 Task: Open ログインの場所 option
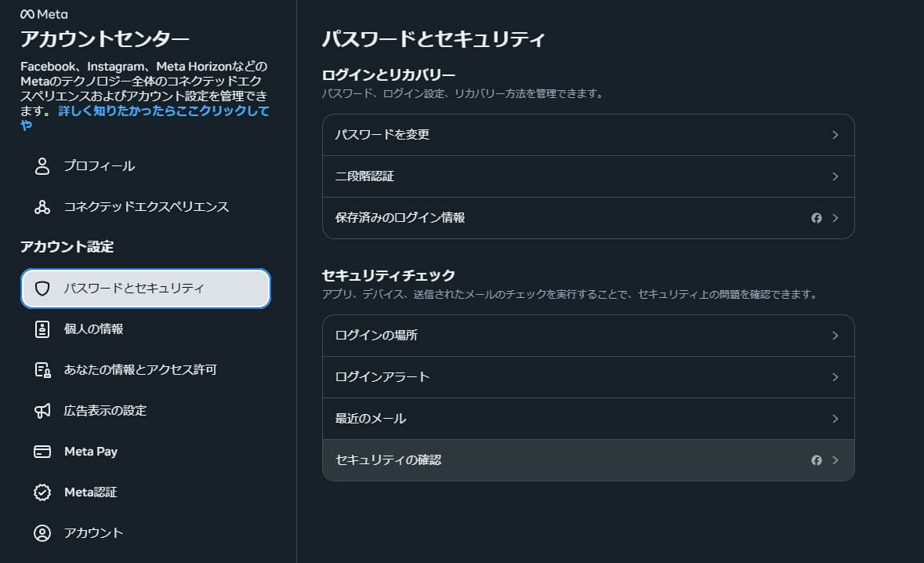[x=588, y=336]
